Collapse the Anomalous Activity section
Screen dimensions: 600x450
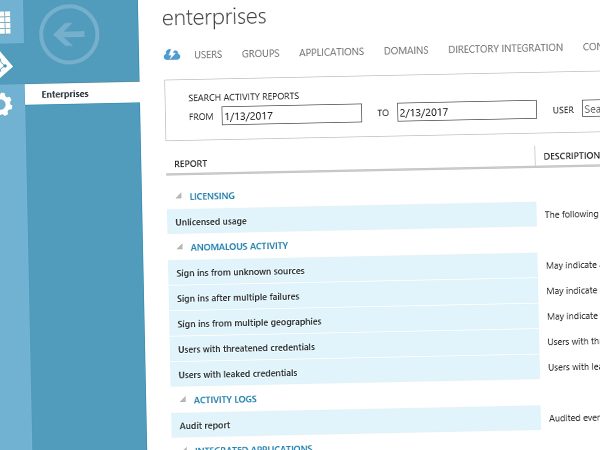click(180, 246)
